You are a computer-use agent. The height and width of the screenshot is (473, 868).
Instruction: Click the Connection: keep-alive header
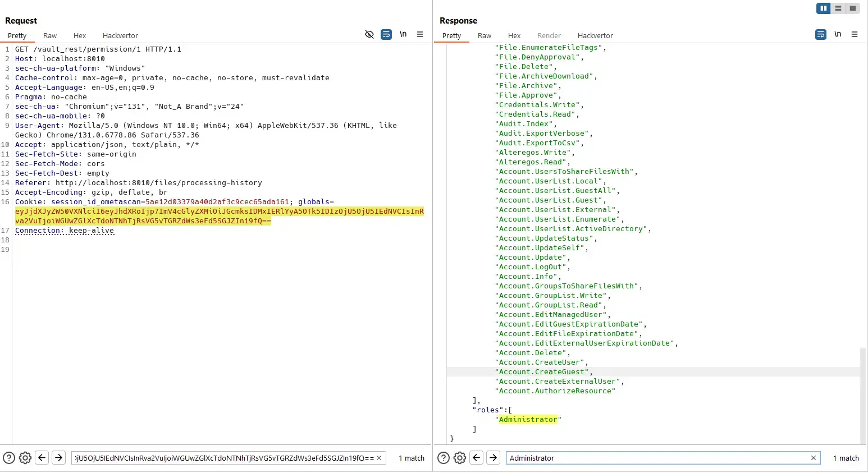click(65, 231)
